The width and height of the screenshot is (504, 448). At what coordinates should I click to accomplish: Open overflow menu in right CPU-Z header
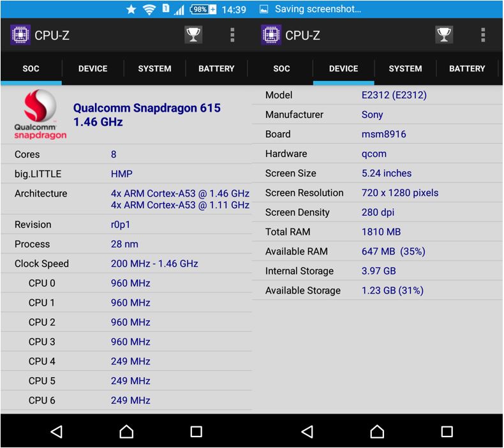click(483, 34)
